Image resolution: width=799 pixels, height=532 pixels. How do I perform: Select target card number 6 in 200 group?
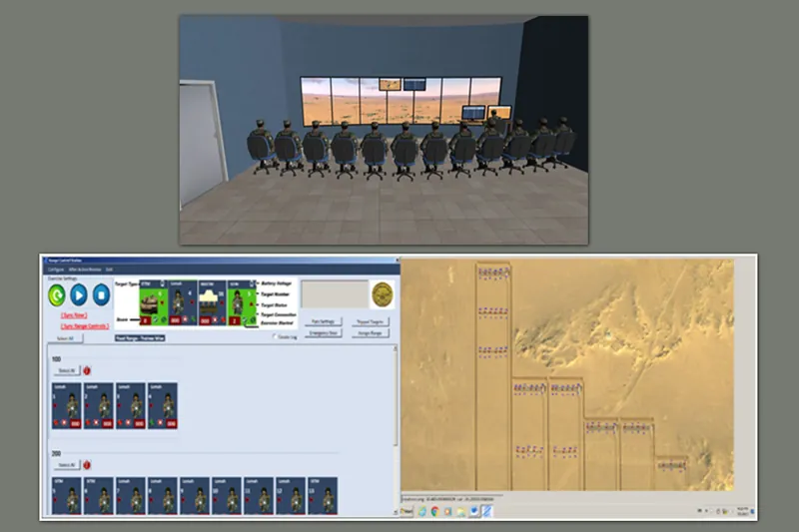98,495
